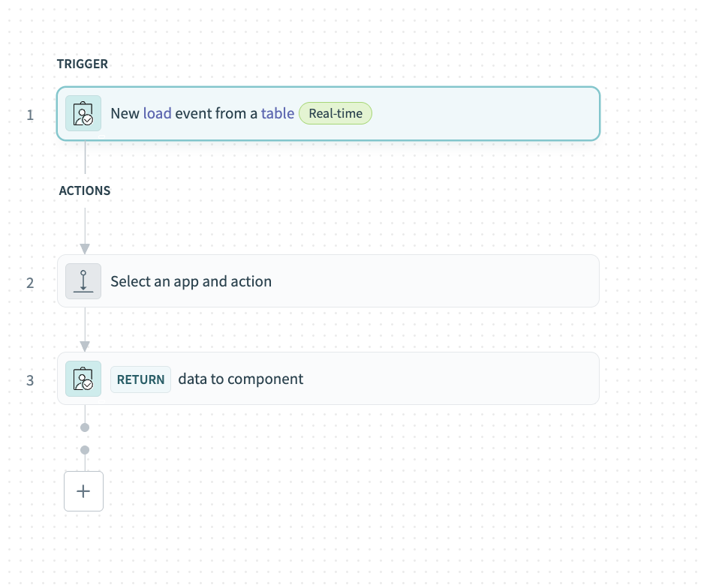Click step number 1 beside the trigger

pyautogui.click(x=30, y=115)
